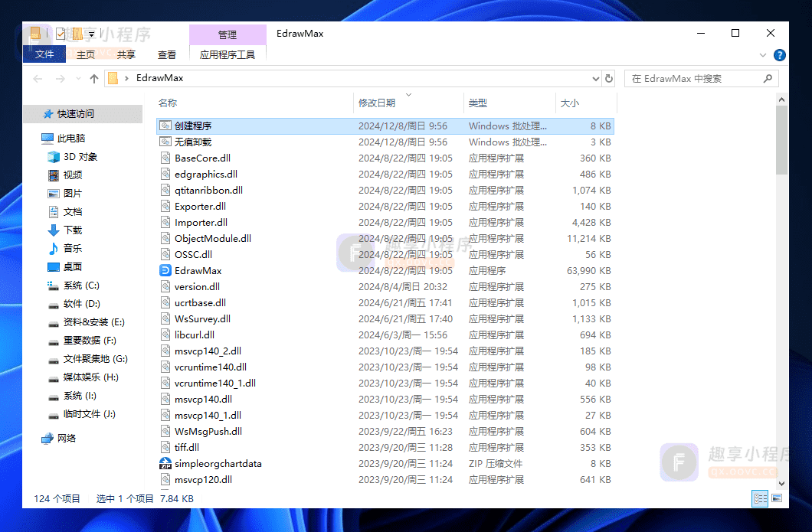The image size is (812, 532).
Task: Open 音乐 folder in navigation pane
Action: point(65,249)
